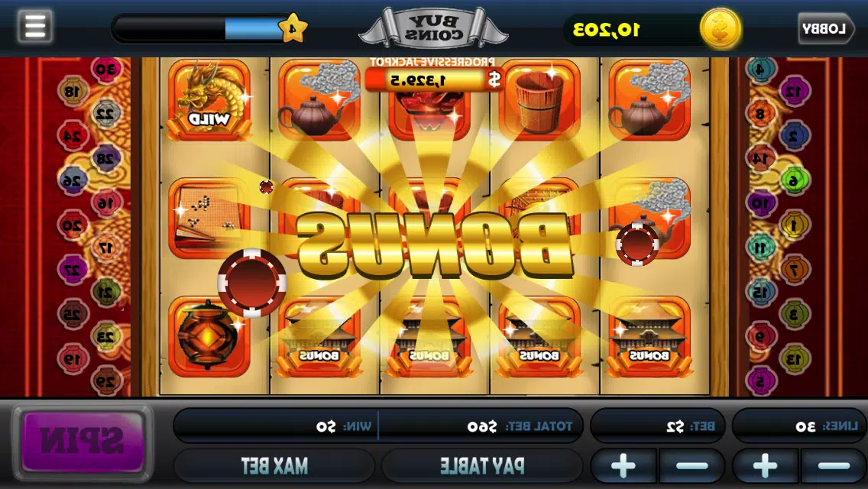Screen dimensions: 868x489
Task: Click the blue level progress bar
Action: click(x=199, y=28)
